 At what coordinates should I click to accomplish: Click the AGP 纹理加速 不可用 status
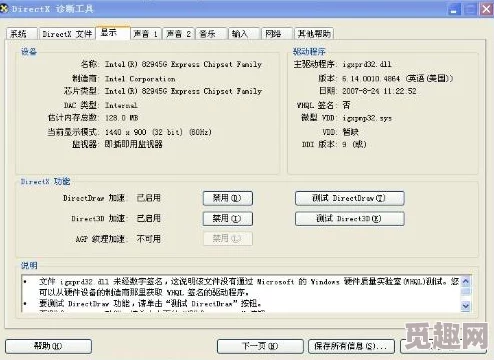point(149,239)
